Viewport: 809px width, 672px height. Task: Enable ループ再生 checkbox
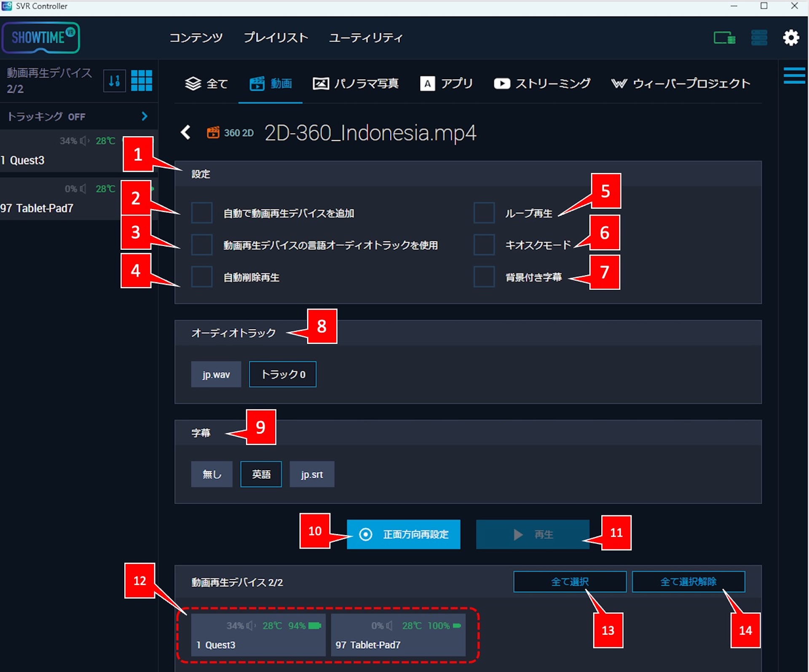coord(484,213)
